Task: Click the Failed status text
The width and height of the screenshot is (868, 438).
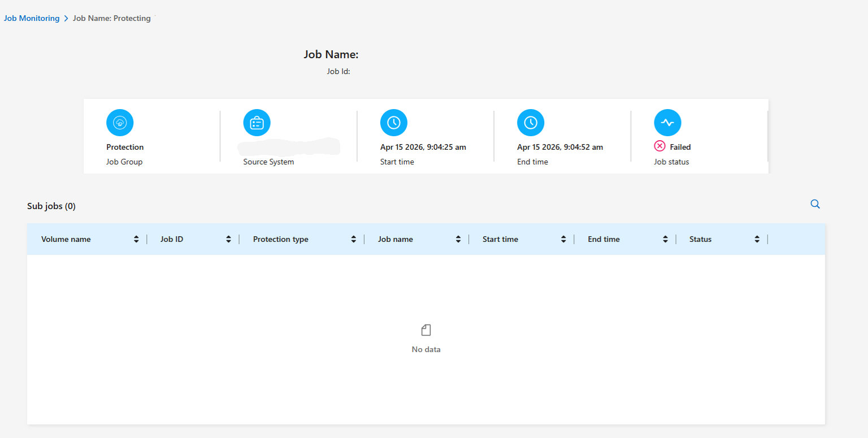Action: pos(680,147)
